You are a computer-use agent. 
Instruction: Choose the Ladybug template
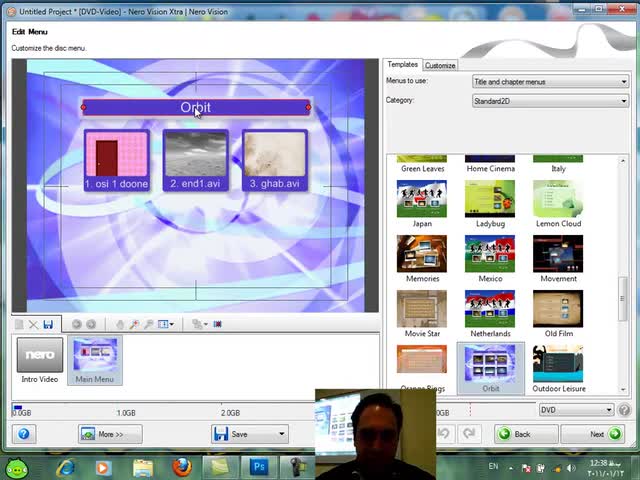click(x=490, y=204)
